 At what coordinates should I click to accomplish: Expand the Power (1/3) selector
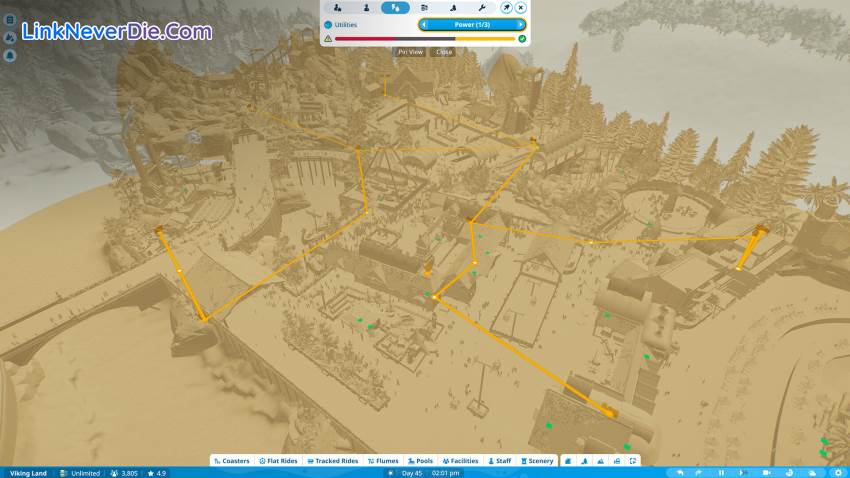[x=471, y=23]
